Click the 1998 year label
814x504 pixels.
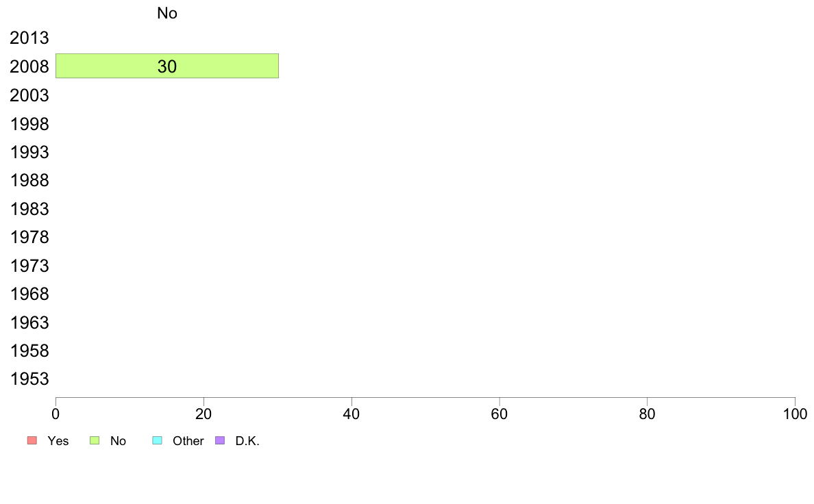pos(29,124)
